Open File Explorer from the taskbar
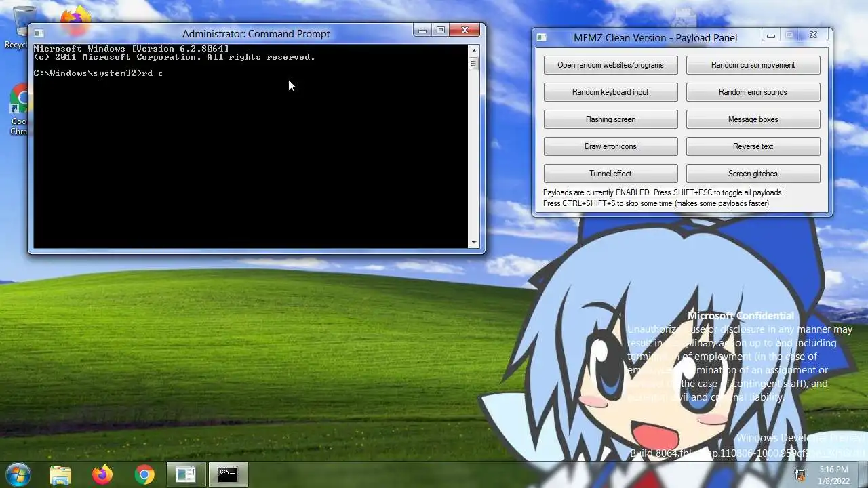 (60, 474)
